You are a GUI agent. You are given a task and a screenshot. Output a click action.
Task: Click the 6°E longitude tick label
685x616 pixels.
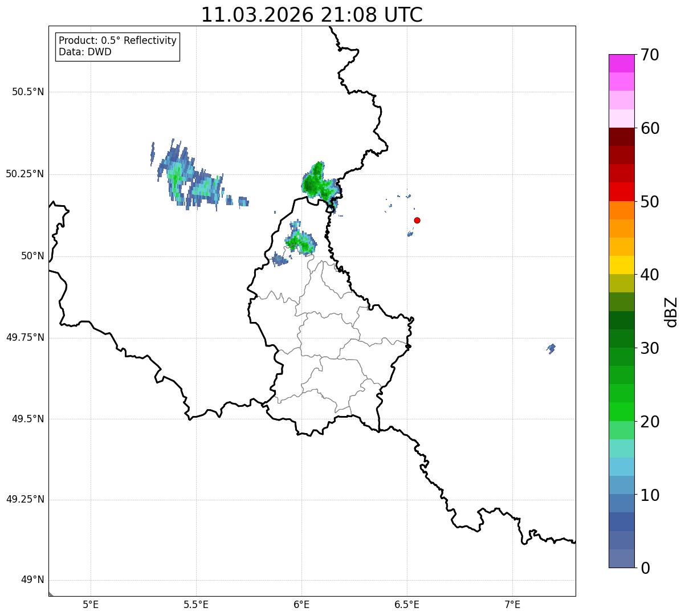click(301, 604)
